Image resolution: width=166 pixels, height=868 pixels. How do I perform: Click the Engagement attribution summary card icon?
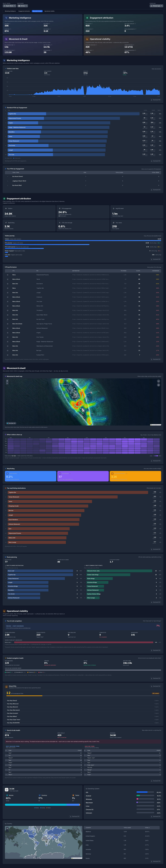[87, 18]
